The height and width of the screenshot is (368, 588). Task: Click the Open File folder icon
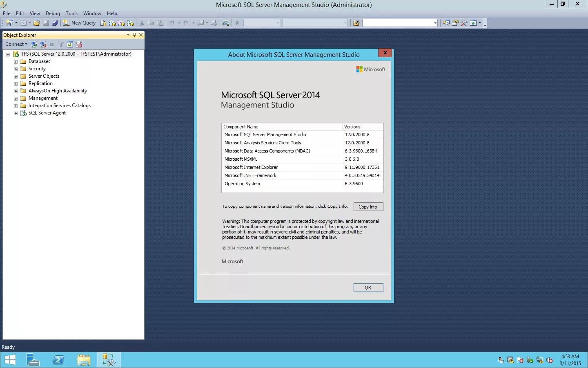pos(37,23)
